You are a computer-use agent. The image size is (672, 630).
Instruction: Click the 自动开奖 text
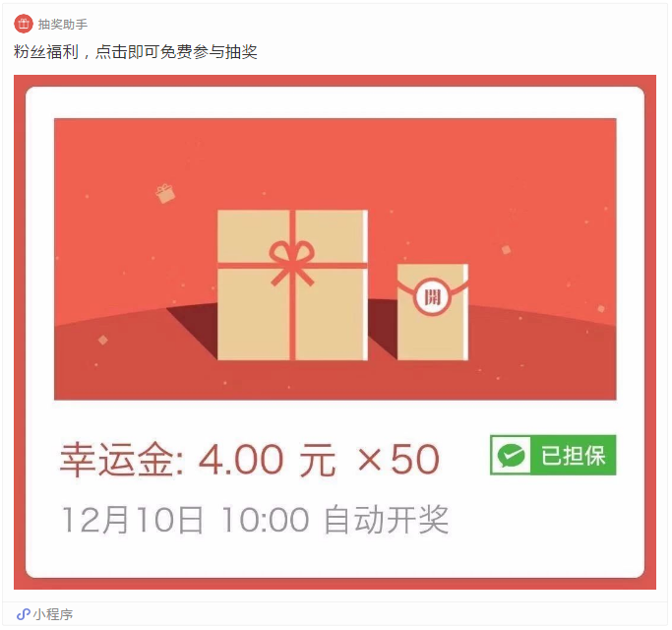(x=387, y=520)
